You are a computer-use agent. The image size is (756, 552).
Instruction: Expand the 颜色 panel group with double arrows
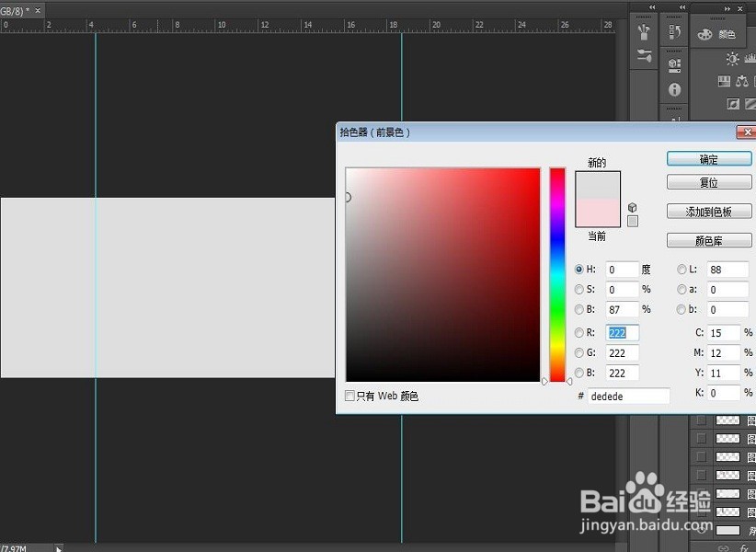[x=727, y=8]
